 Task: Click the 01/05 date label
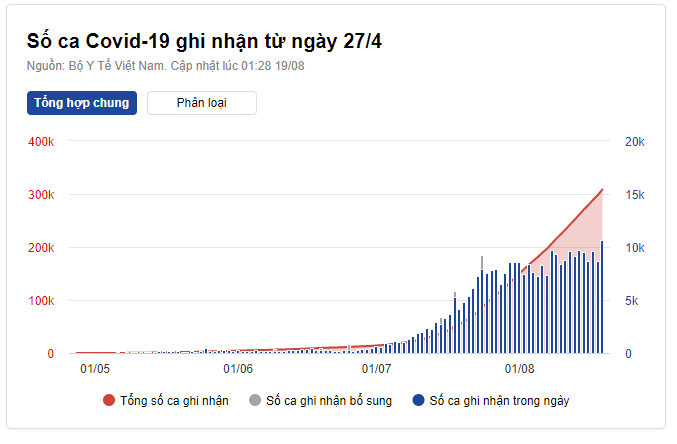95,369
